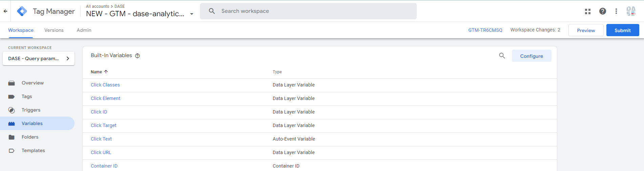Open Built-In Variables help icon
Viewport: 644px width, 171px height.
[x=138, y=56]
